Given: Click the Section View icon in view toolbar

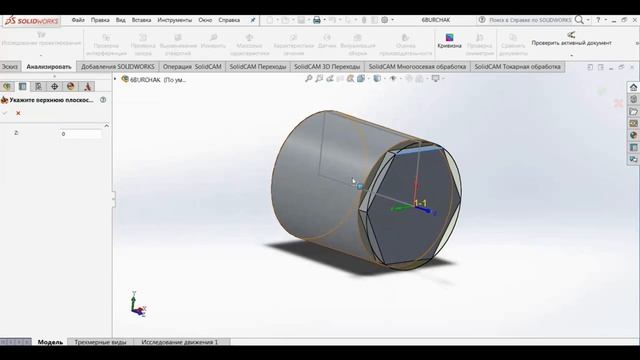Looking at the screenshot, I should (x=351, y=78).
